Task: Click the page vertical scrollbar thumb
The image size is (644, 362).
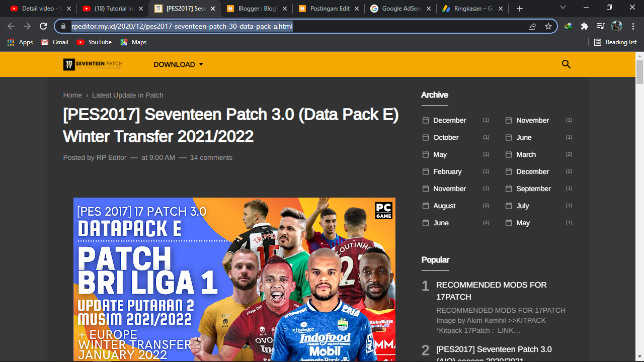Action: coord(639,71)
